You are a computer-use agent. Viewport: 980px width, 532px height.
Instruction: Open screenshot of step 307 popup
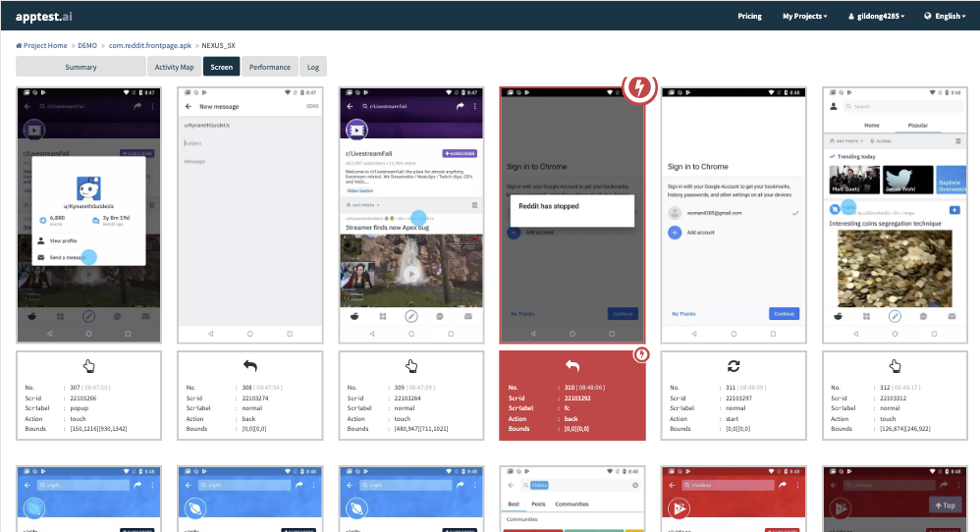tap(88, 215)
